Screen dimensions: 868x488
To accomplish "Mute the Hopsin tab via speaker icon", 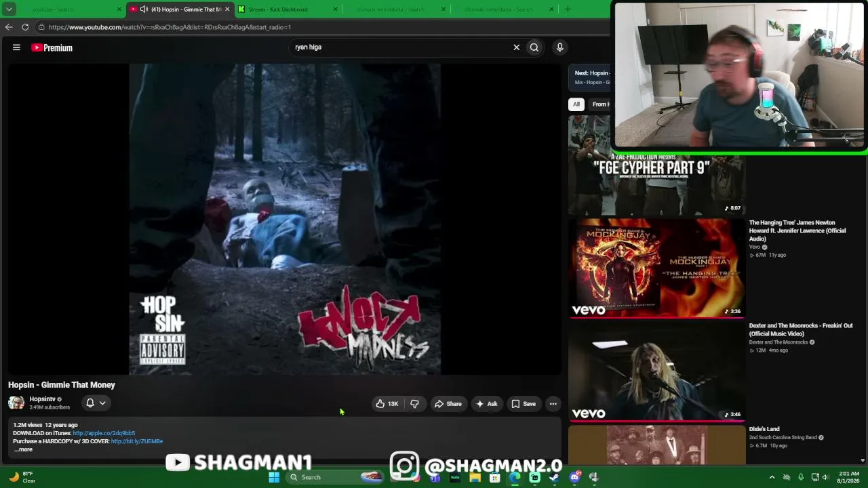I will (x=144, y=9).
